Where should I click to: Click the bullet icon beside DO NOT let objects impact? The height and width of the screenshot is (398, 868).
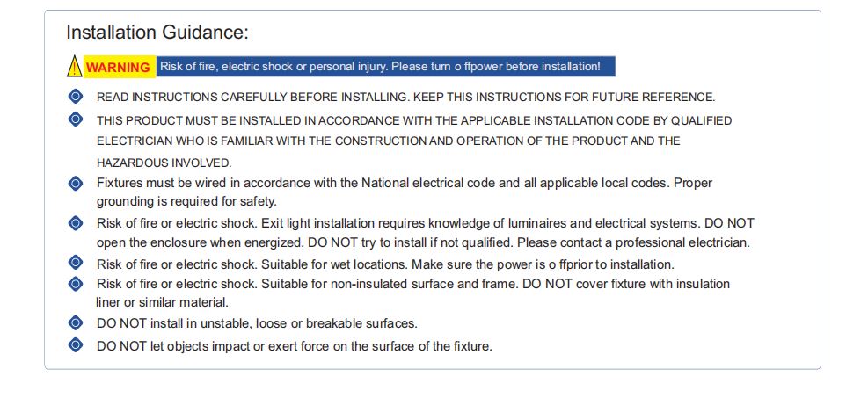pyautogui.click(x=76, y=345)
